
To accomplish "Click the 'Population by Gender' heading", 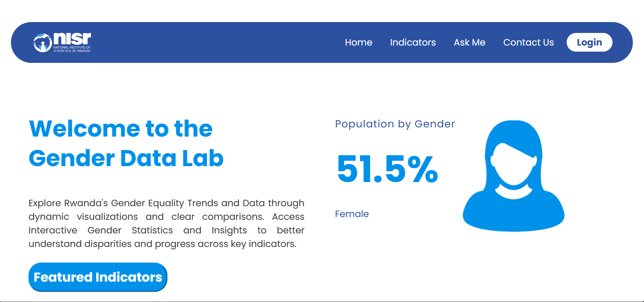I will pos(395,124).
